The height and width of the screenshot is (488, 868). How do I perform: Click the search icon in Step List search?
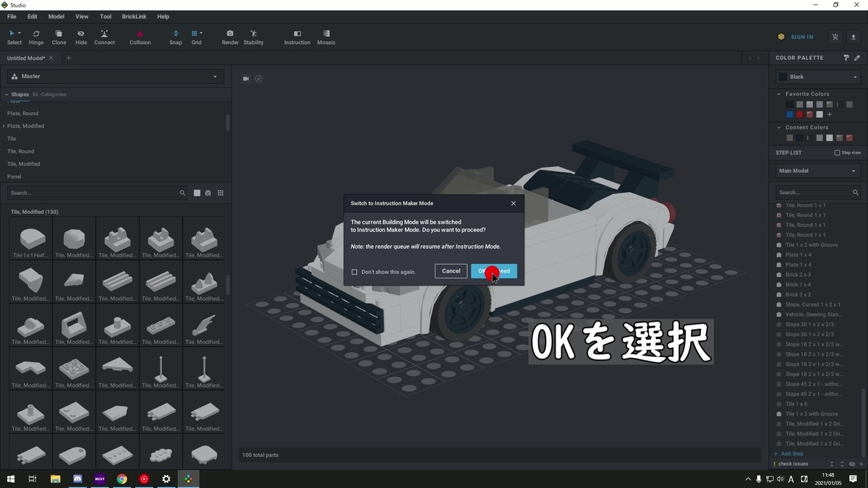tap(856, 192)
